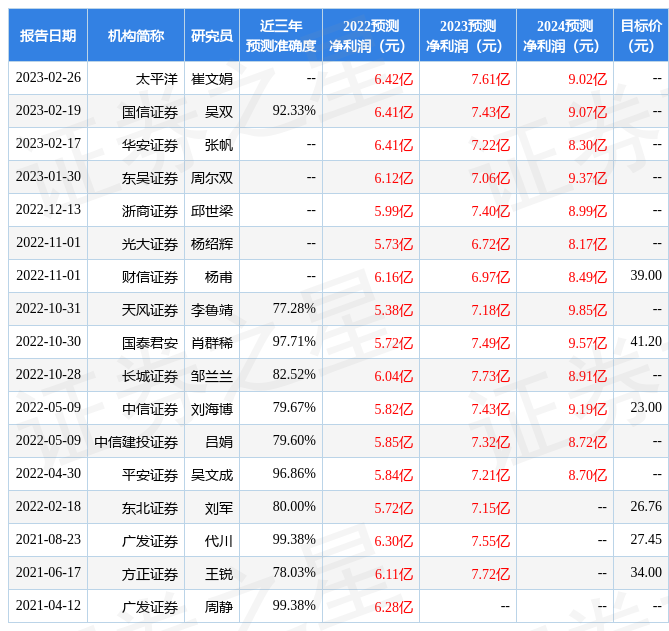
Task: Select institution 方正证券
Action: pos(150,574)
